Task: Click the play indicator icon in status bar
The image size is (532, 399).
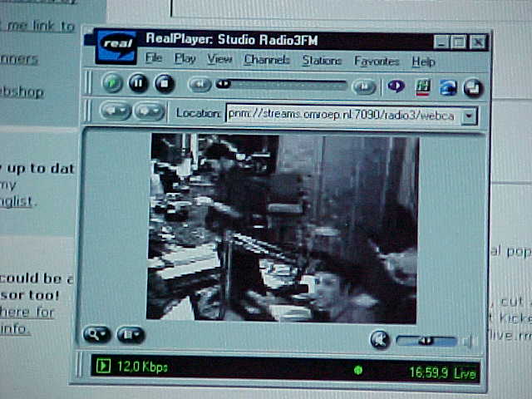Action: point(103,366)
